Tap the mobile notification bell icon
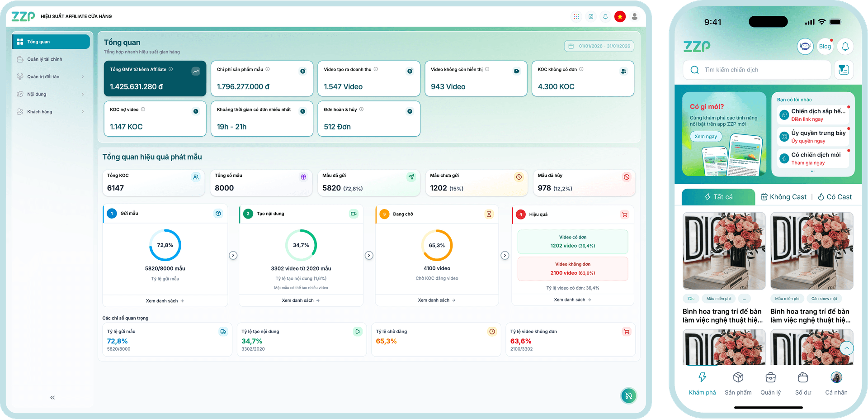The height and width of the screenshot is (419, 868). pos(845,46)
